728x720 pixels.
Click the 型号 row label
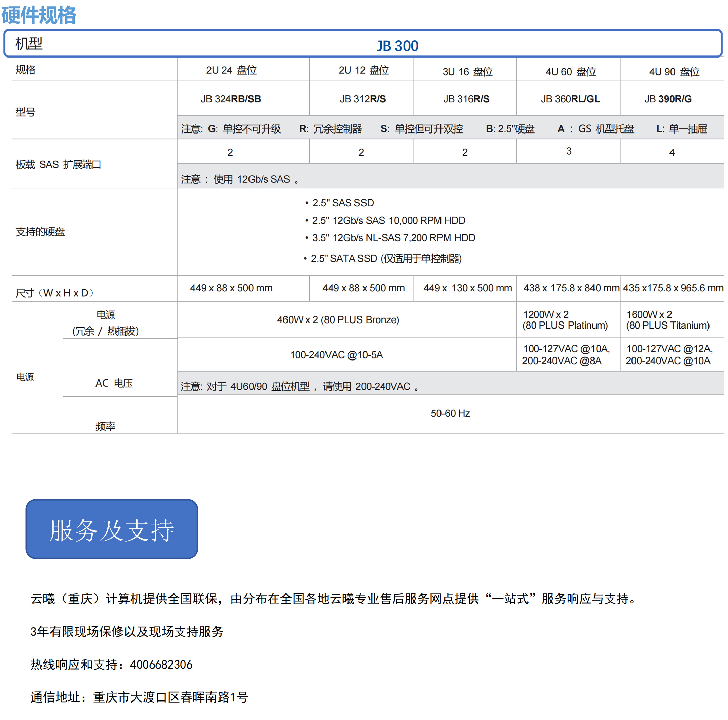[x=26, y=112]
